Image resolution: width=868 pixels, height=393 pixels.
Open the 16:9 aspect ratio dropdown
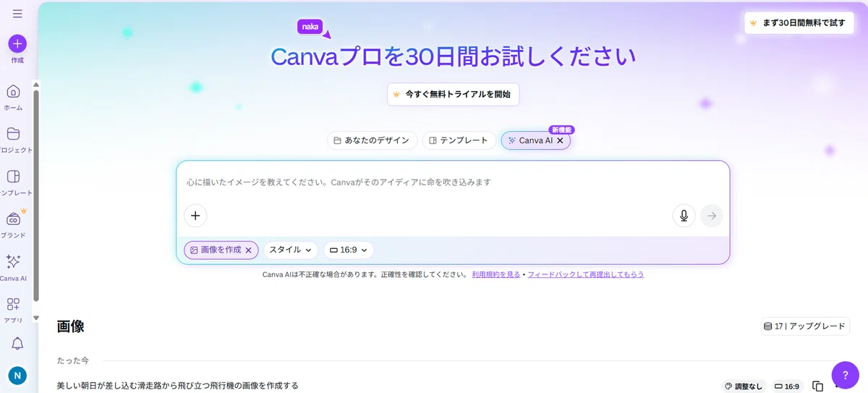[x=349, y=250]
